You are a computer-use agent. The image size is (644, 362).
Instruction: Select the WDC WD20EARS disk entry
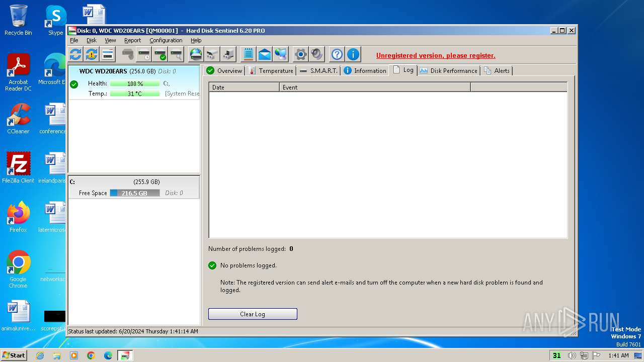coord(134,83)
